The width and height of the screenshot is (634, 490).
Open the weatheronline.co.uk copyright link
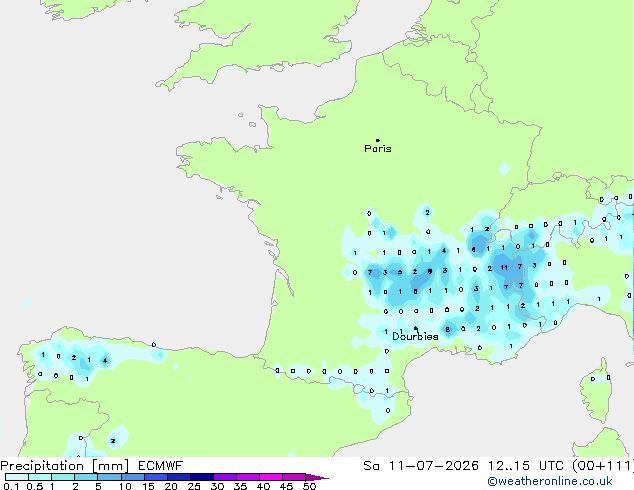coord(550,481)
